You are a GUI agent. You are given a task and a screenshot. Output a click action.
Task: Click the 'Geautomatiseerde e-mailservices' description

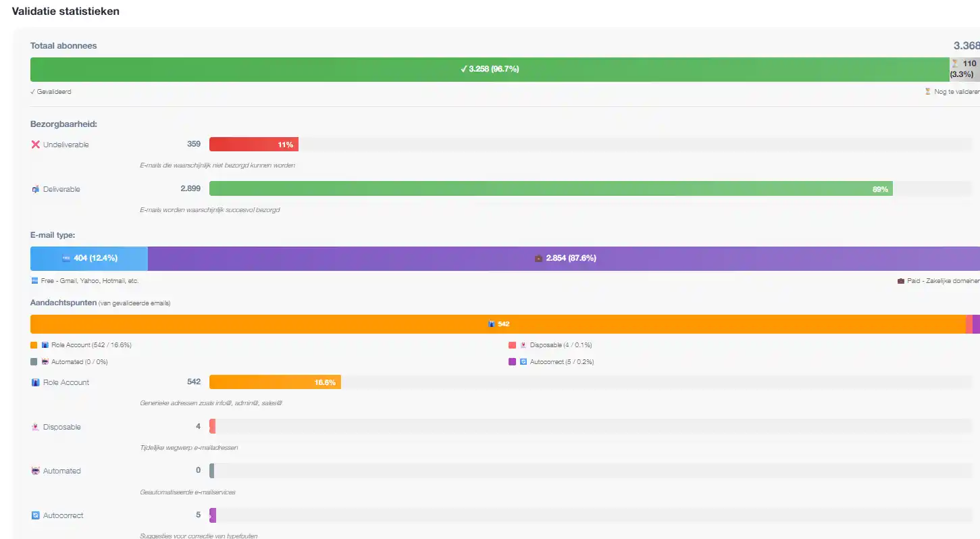(x=188, y=492)
